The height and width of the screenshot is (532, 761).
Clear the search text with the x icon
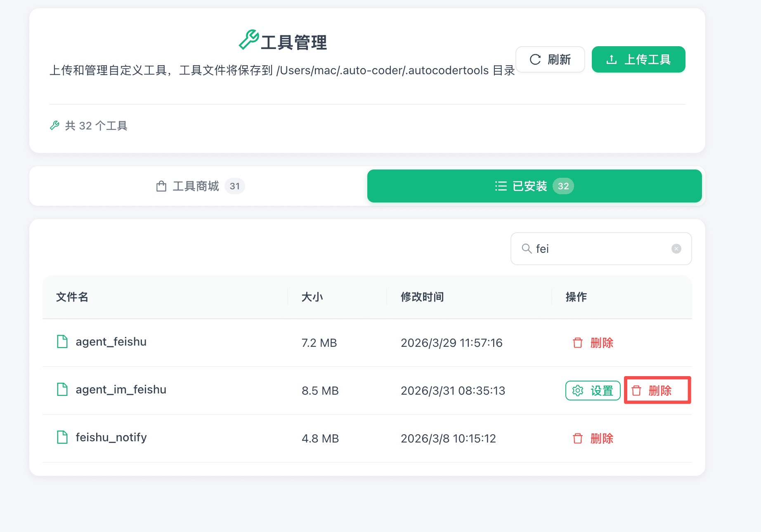(676, 249)
